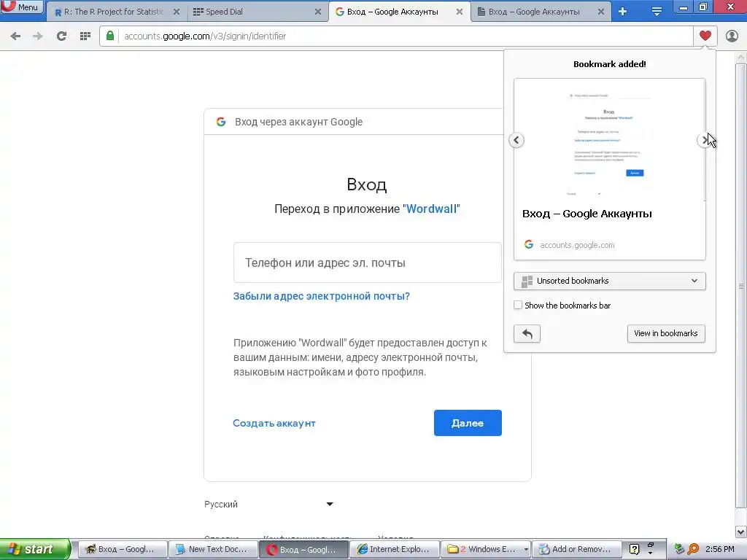
Task: Expand the Unsorted bookmarks folder dropdown
Action: tap(609, 281)
